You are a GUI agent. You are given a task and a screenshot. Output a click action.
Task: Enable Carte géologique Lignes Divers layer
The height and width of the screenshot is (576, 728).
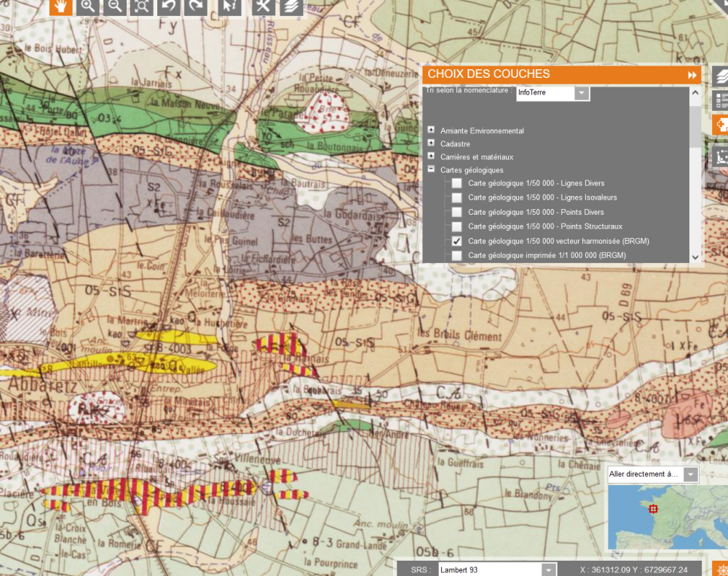tap(456, 184)
